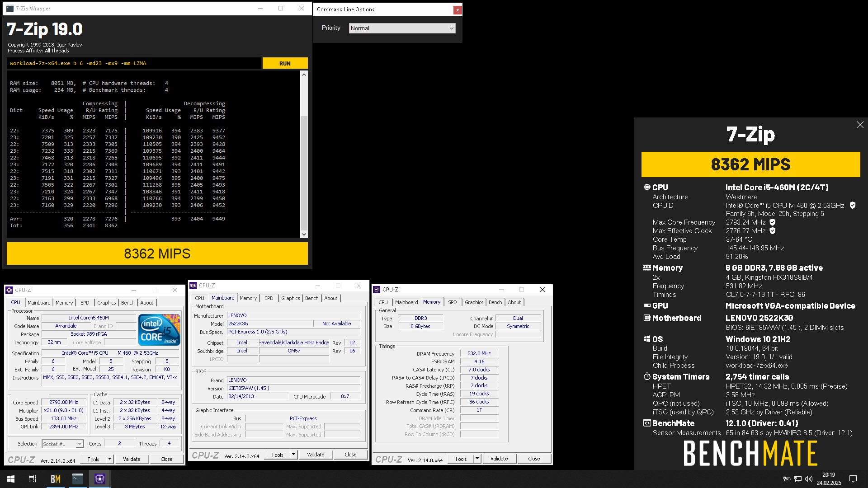Click the OS Windows icon in BenchMate panel

pyautogui.click(x=647, y=339)
